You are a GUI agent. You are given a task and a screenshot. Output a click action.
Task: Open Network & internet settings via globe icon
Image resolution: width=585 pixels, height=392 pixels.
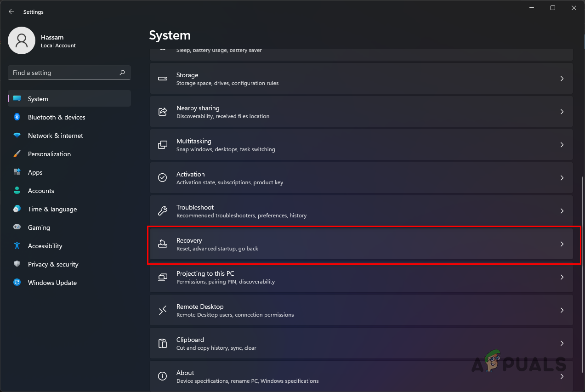coord(17,136)
